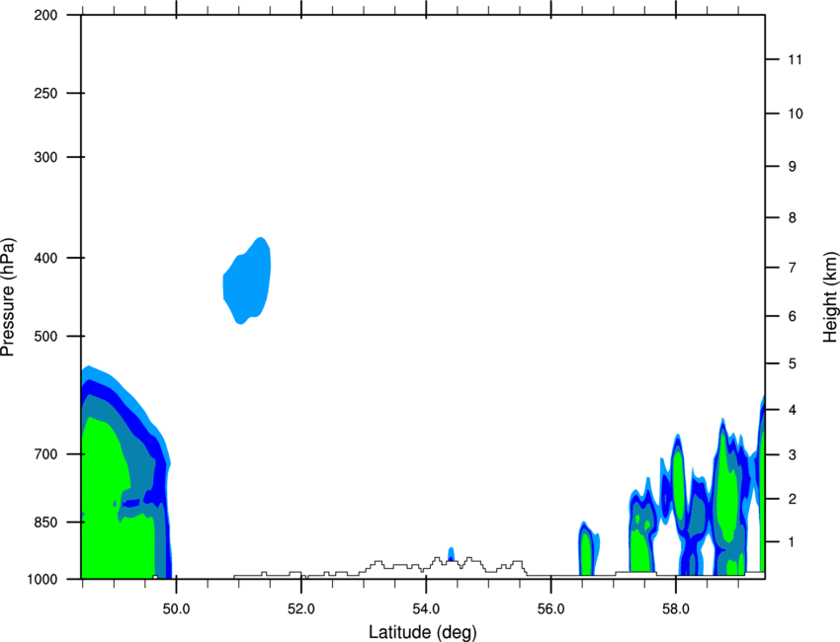Click the 500 pressure tick label

[45, 336]
